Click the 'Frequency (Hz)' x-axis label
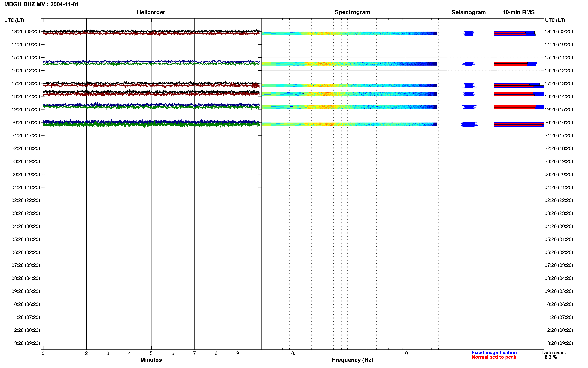The image size is (588, 368). click(x=352, y=360)
